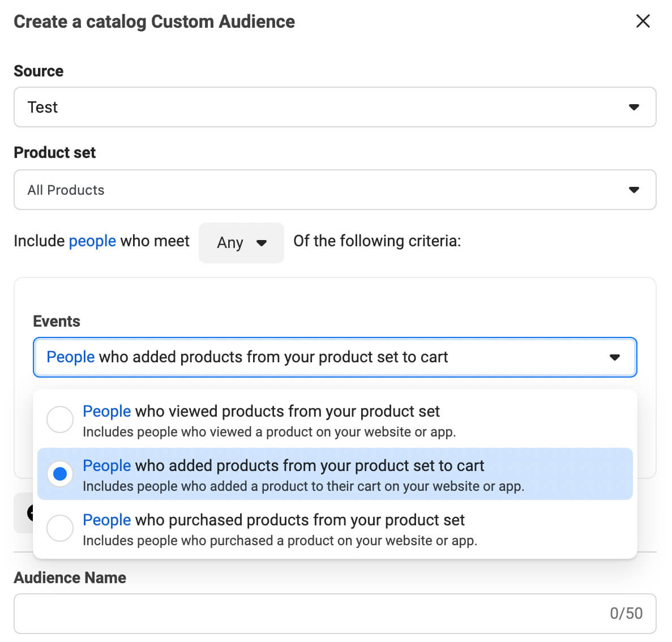Click the Events label above the selector
The image size is (672, 642).
(57, 321)
